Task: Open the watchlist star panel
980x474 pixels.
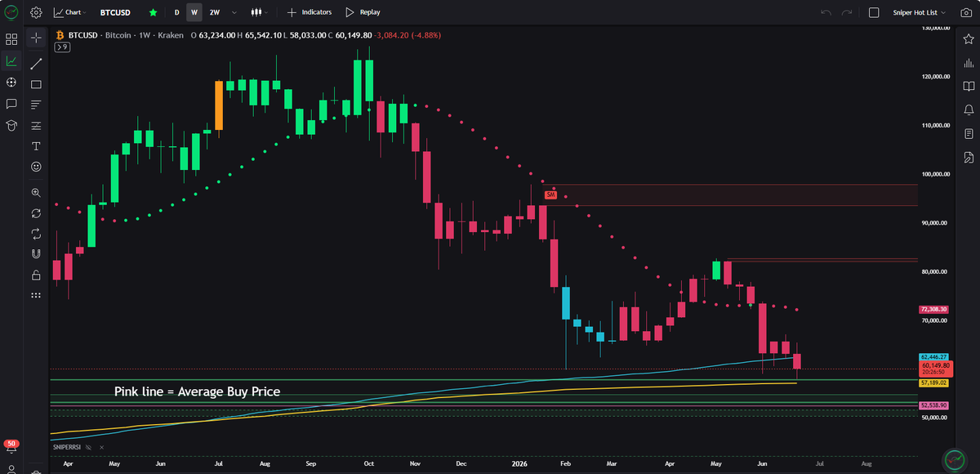Action: 968,39
